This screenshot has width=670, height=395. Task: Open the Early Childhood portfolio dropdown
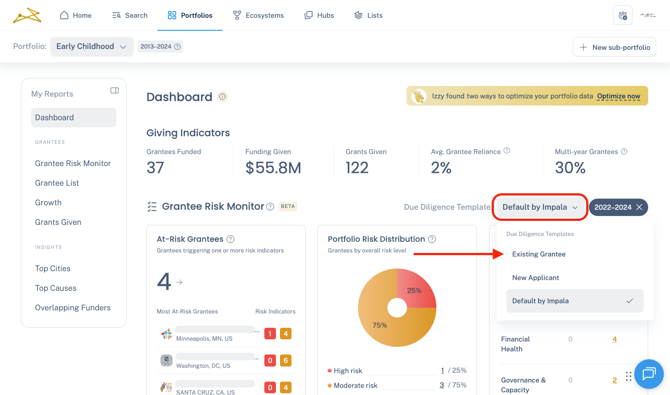pos(91,47)
